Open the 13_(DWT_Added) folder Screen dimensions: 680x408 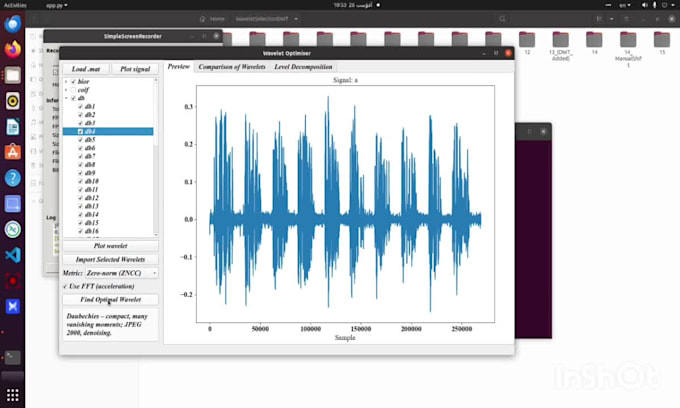pos(560,46)
